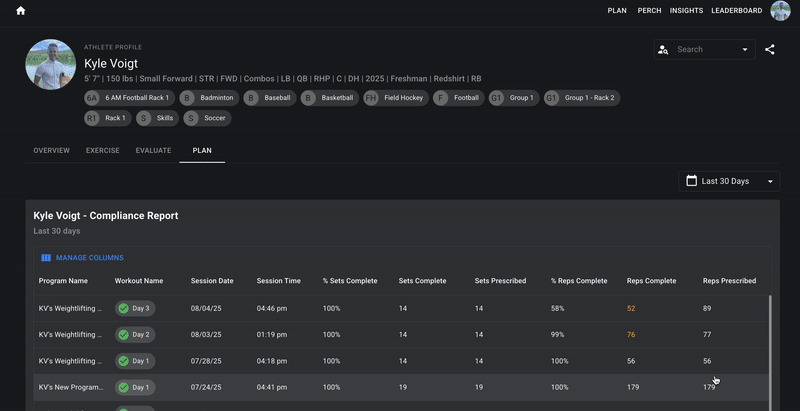Open the athlete search dropdown arrow
Image resolution: width=800 pixels, height=411 pixels.
click(744, 49)
